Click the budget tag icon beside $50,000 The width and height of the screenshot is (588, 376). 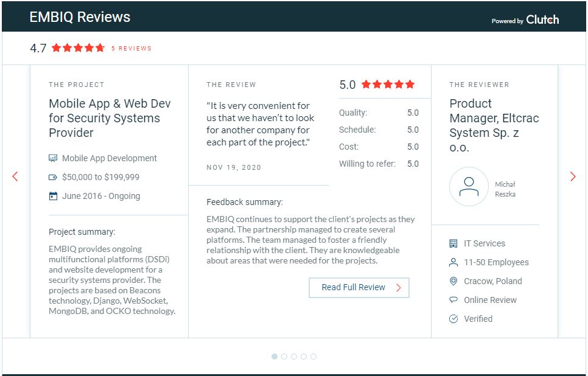[x=53, y=177]
